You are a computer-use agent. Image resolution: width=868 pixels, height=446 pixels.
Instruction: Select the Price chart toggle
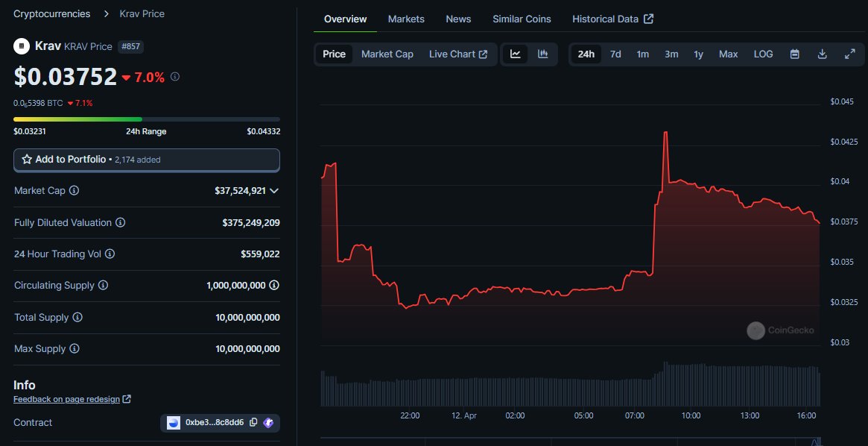[335, 54]
